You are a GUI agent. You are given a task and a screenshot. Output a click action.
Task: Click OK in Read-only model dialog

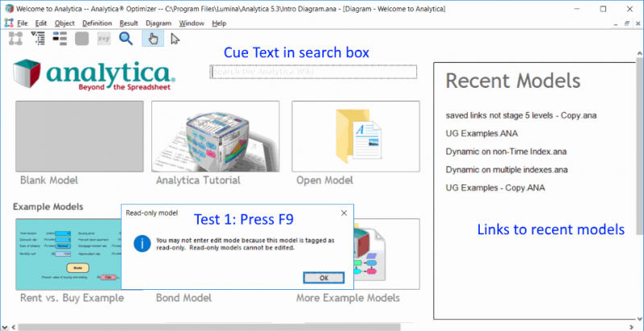[x=324, y=278]
